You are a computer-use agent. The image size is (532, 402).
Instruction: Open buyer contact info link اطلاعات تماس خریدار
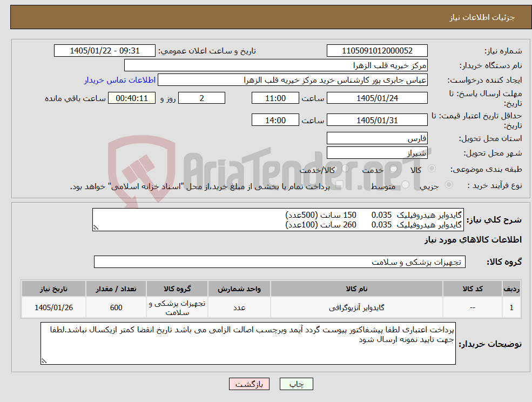coord(120,80)
